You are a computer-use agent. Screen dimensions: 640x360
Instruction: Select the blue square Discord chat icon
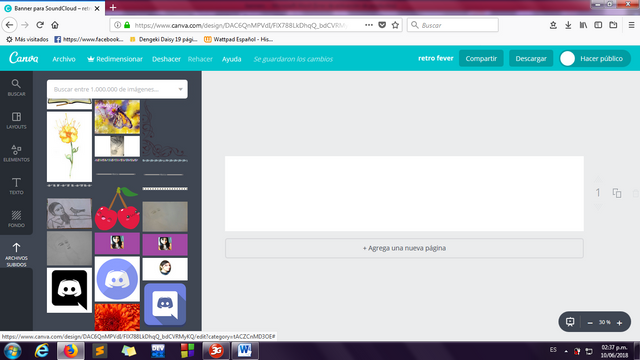coord(165,304)
